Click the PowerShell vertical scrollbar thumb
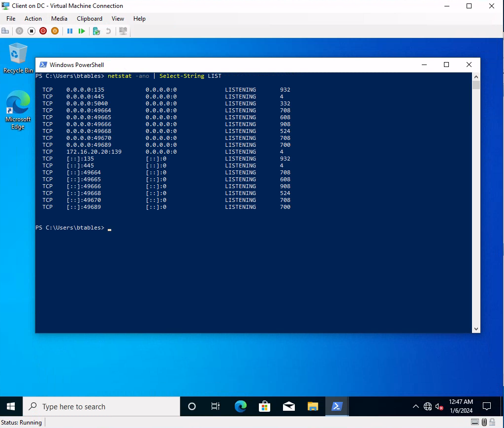Viewport: 504px width, 428px height. click(476, 85)
